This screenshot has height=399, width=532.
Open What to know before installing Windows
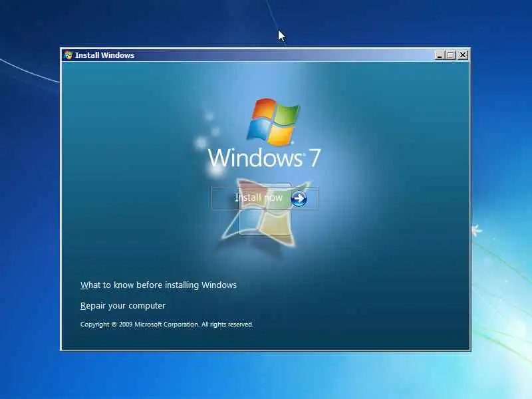[x=158, y=285]
